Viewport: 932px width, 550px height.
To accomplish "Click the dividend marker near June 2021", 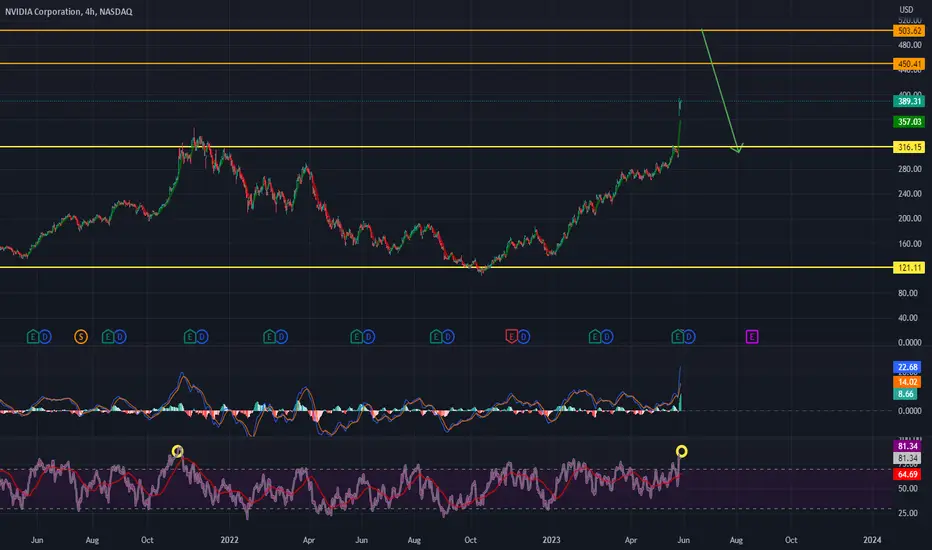I will coord(45,337).
